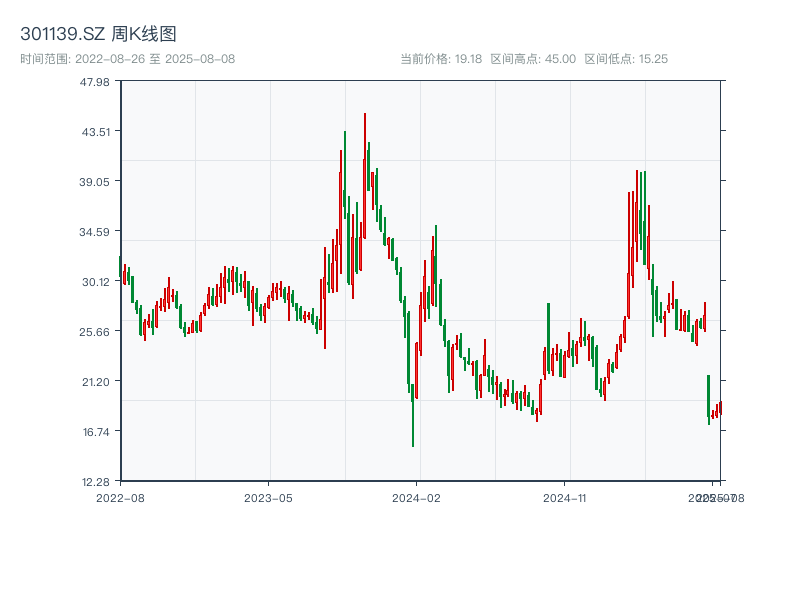Click the current price label 当前价格: 19.18
Image resolution: width=800 pixels, height=600 pixels.
(441, 59)
